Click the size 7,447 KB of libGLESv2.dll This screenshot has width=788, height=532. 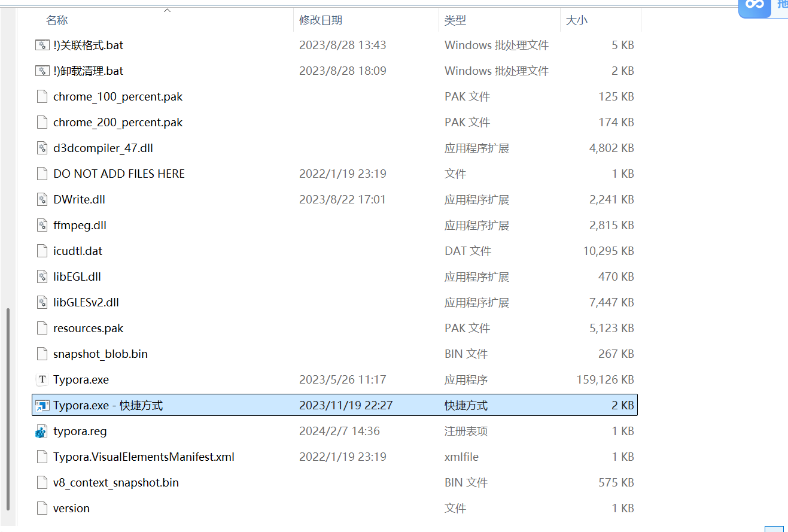tap(611, 302)
